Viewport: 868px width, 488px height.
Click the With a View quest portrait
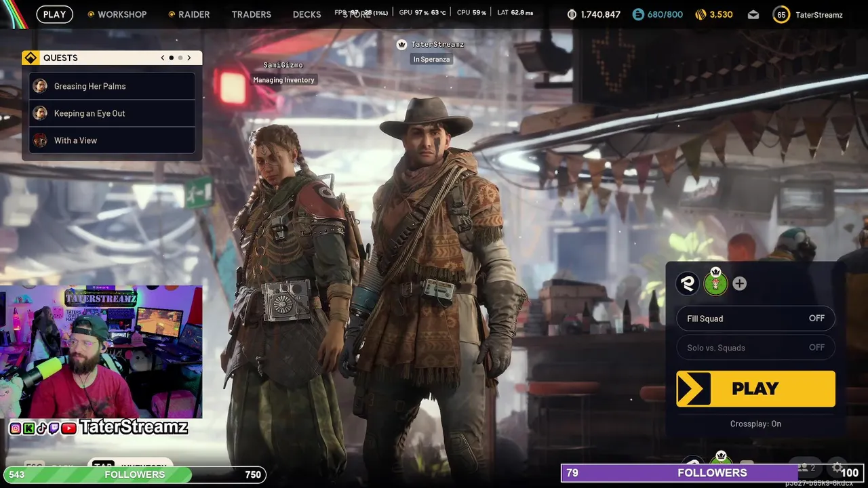(40, 140)
